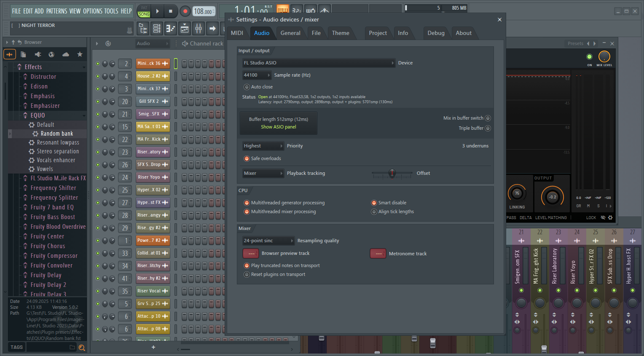Arm the record button

[185, 11]
